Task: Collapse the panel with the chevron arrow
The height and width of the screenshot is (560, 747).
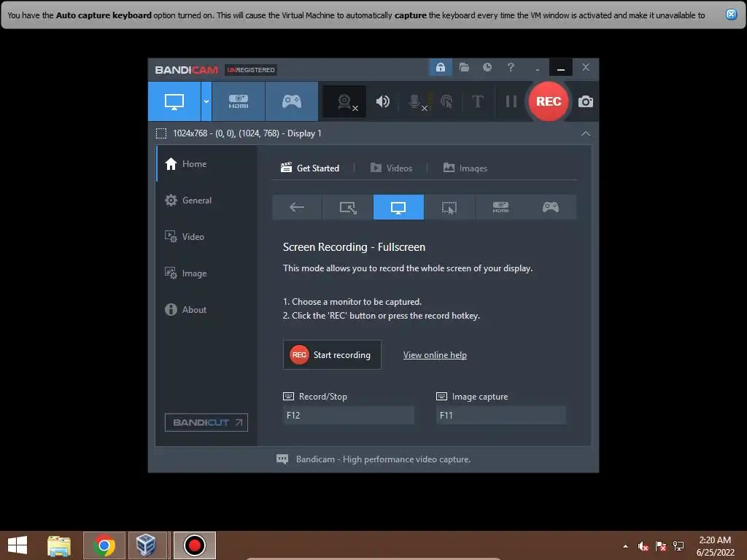Action: [x=586, y=134]
